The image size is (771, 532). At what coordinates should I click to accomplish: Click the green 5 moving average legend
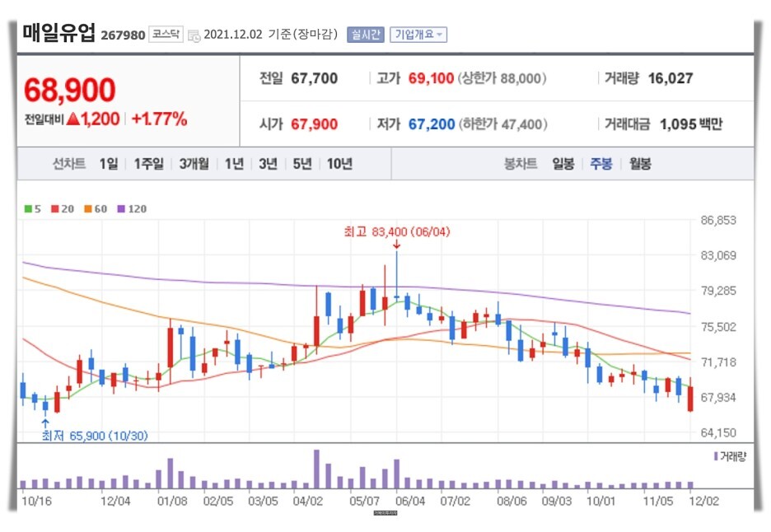(32, 209)
